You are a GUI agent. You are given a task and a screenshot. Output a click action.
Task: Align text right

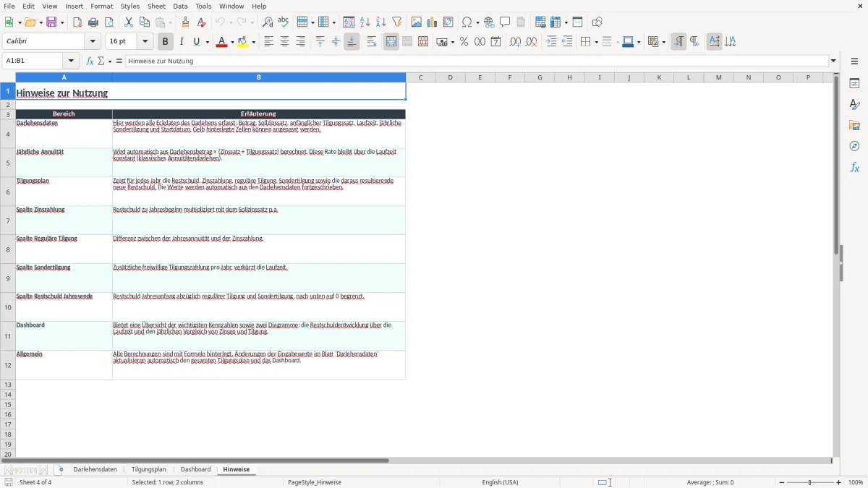point(300,42)
